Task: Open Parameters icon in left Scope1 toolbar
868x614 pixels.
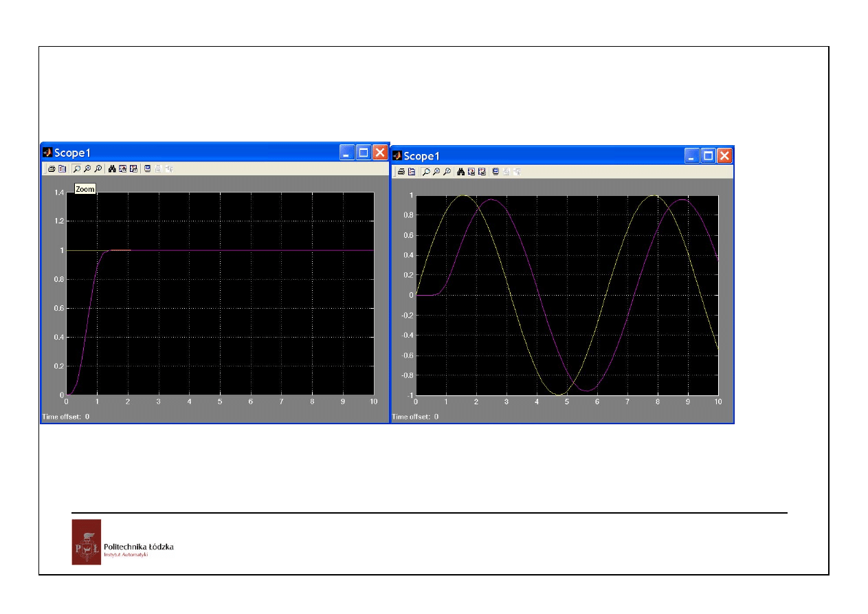Action: (62, 168)
